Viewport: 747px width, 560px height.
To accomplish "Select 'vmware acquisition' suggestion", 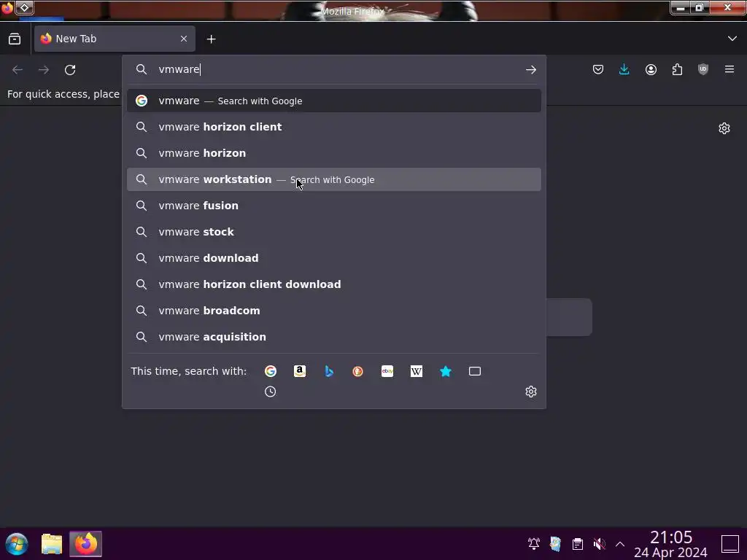I will (333, 337).
